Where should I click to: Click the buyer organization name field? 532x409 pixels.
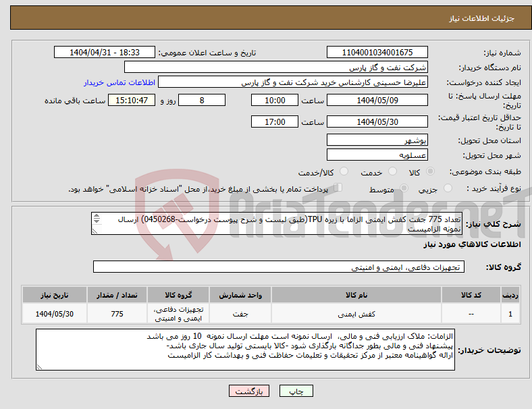(x=276, y=67)
